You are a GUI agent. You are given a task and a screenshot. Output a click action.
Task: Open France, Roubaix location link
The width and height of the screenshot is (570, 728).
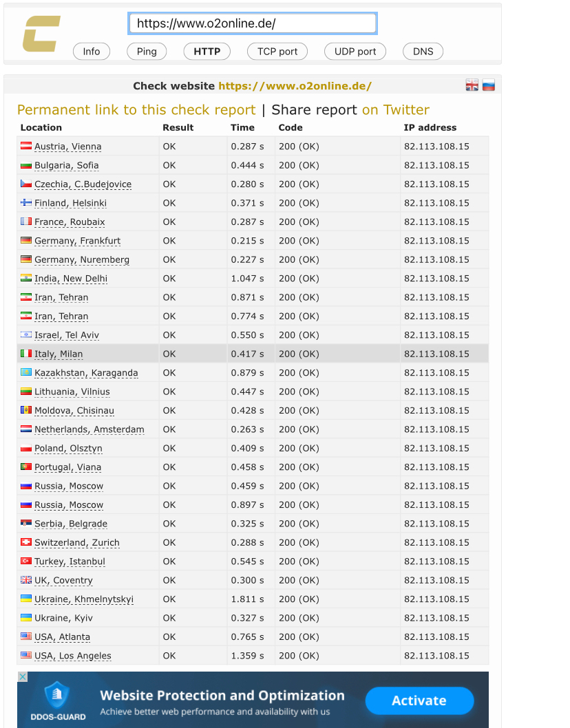pyautogui.click(x=70, y=222)
